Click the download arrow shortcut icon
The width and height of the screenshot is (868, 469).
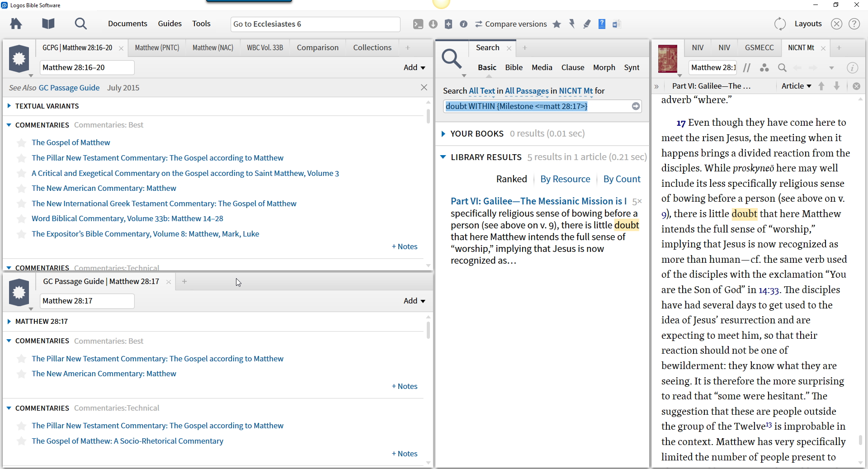[433, 24]
